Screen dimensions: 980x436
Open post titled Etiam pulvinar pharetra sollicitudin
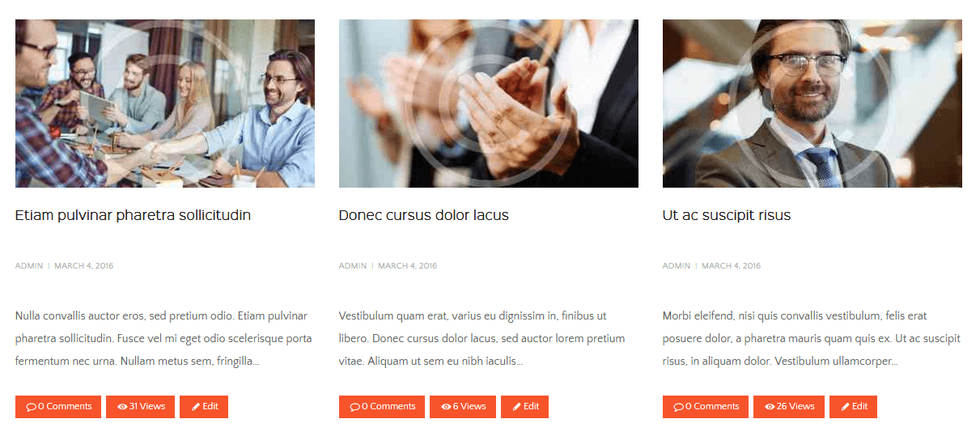(133, 215)
